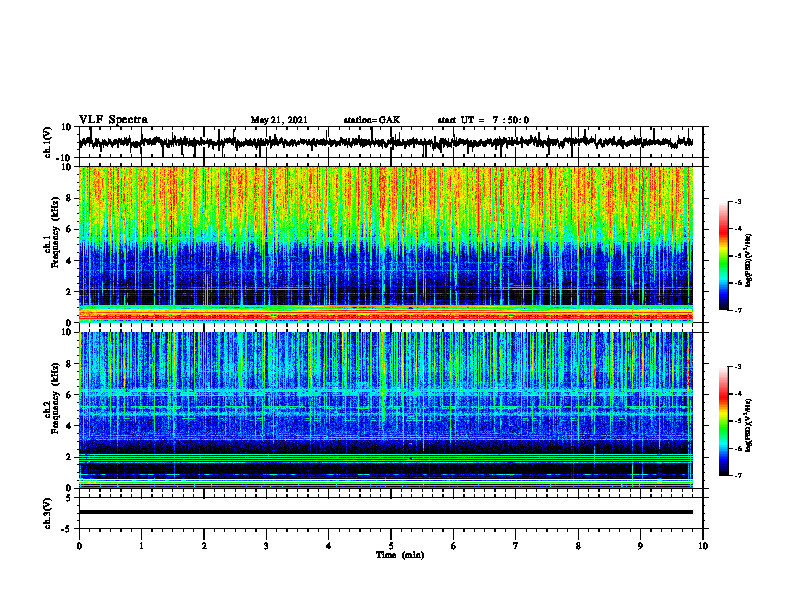This screenshot has height=612, width=792.
Task: Click the "-3" value on ch.1 color bar
Action: click(738, 201)
